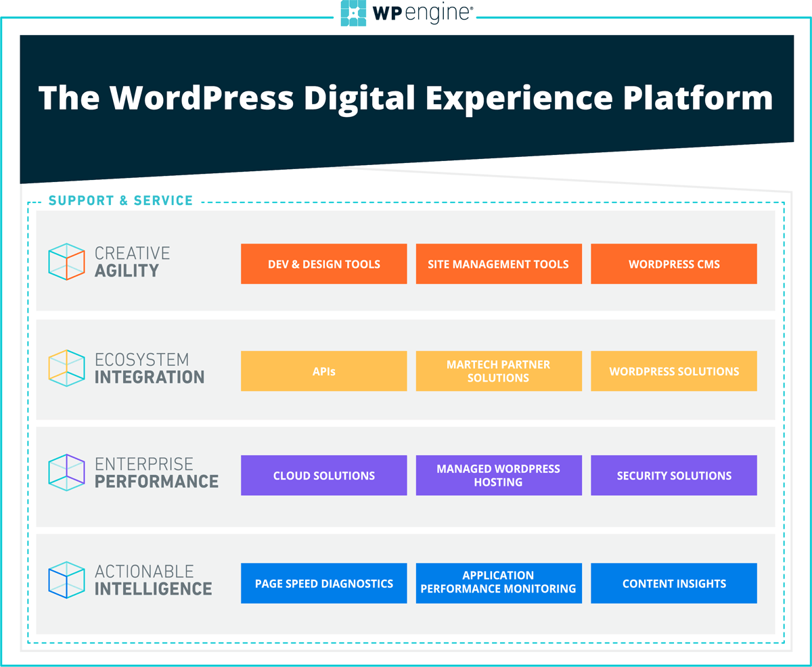Image resolution: width=812 pixels, height=667 pixels.
Task: Select the Cloud Solutions purple box
Action: 323,476
